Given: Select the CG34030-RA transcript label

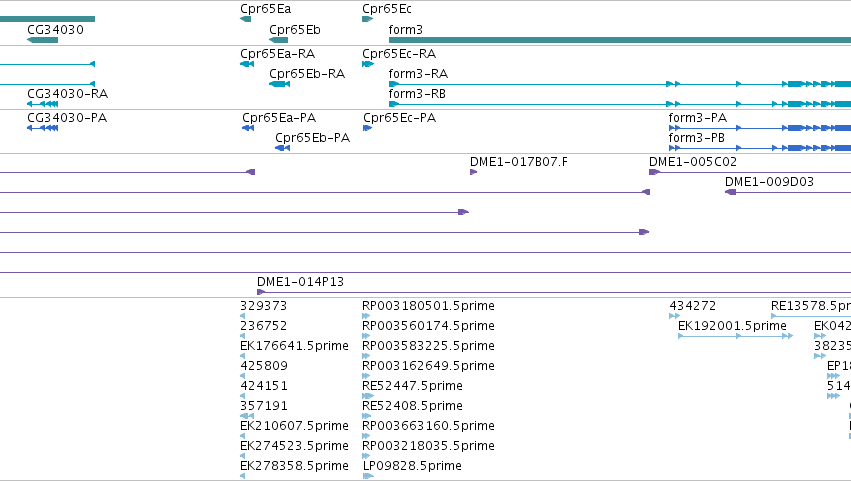Looking at the screenshot, I should coord(67,94).
